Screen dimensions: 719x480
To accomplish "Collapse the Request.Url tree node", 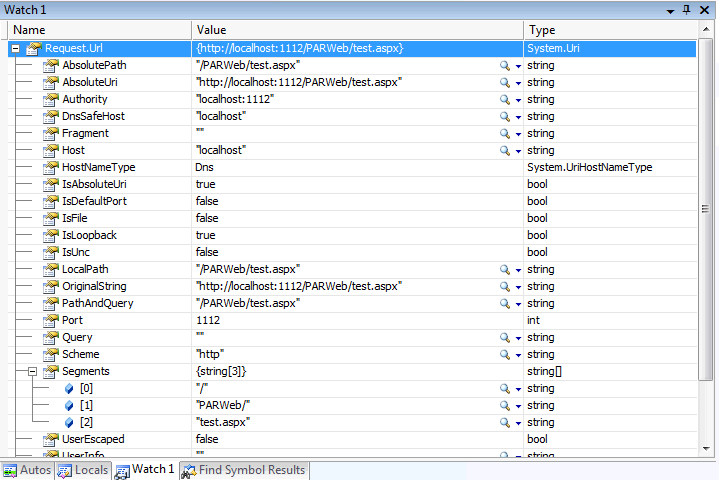I will pyautogui.click(x=16, y=48).
